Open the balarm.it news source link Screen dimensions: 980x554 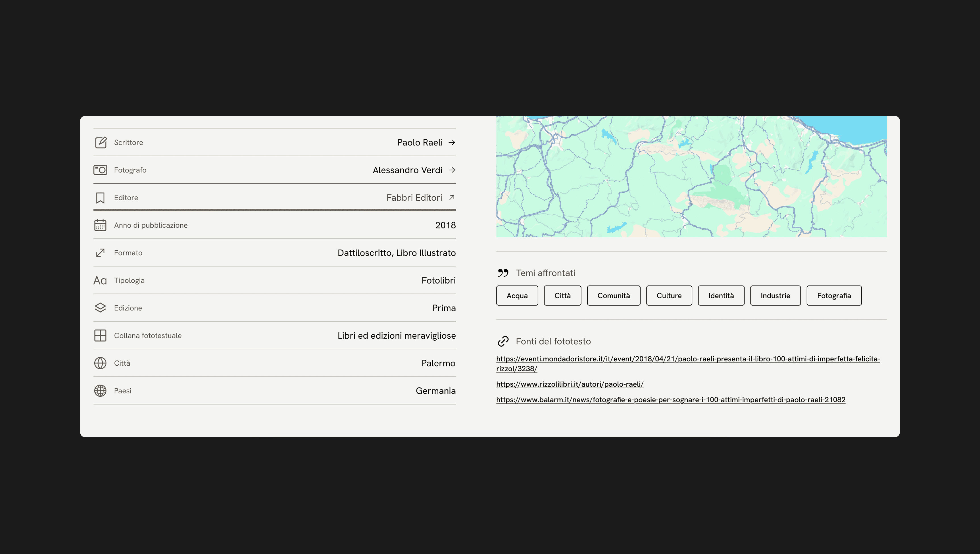670,400
